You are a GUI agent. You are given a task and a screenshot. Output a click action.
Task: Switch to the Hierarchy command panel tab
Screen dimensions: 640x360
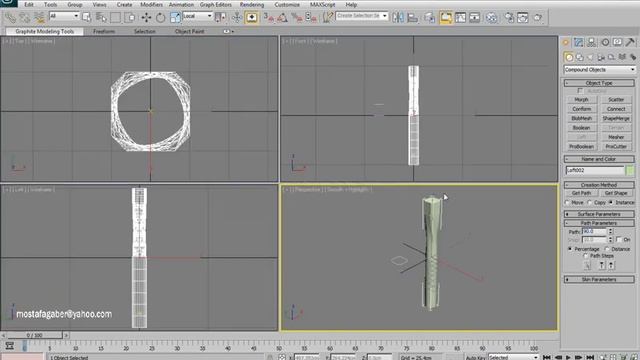[x=591, y=42]
